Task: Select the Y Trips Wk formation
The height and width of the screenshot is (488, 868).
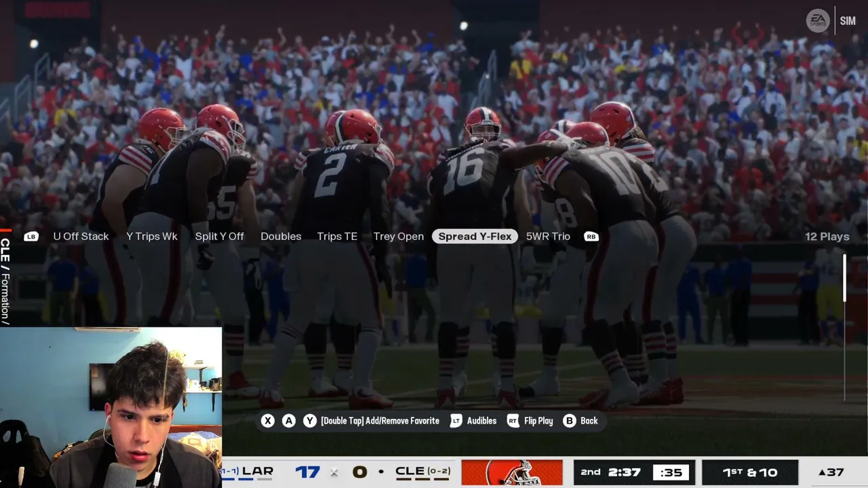Action: 152,237
